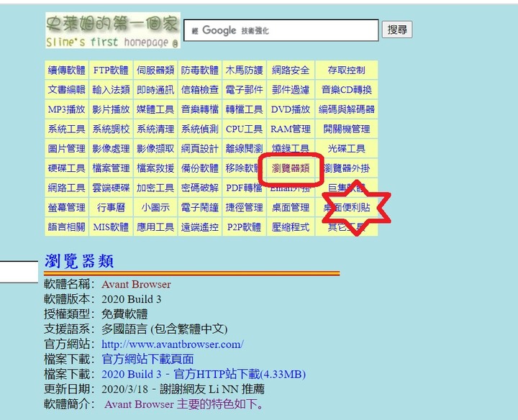This screenshot has width=518, height=420.
Task: Select the 影像擷取 category
Action: (x=155, y=149)
